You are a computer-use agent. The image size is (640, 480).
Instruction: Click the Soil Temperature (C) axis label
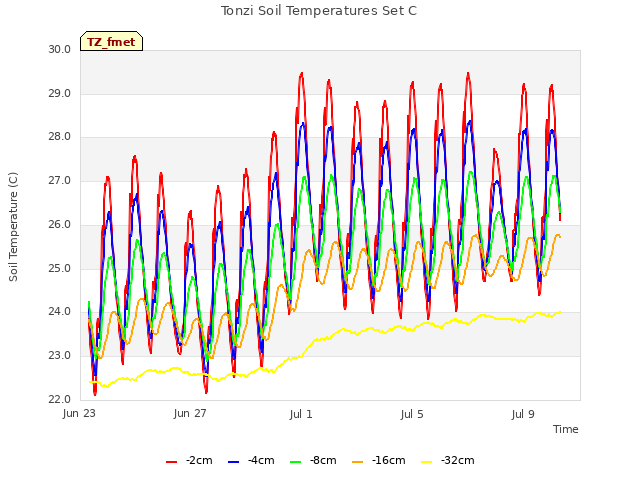13,227
